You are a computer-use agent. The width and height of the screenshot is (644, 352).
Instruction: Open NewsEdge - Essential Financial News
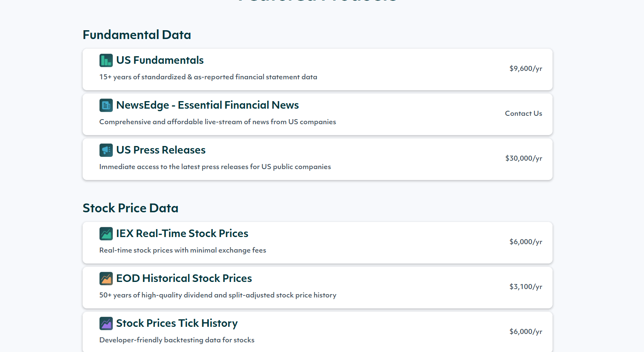point(207,105)
